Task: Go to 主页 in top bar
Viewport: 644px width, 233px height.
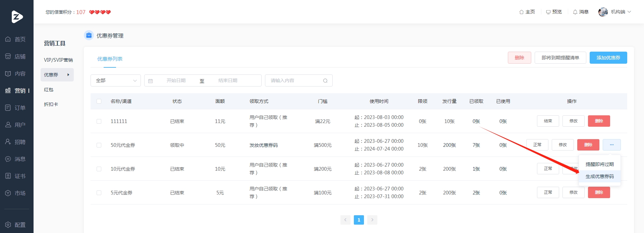Action: (x=527, y=12)
